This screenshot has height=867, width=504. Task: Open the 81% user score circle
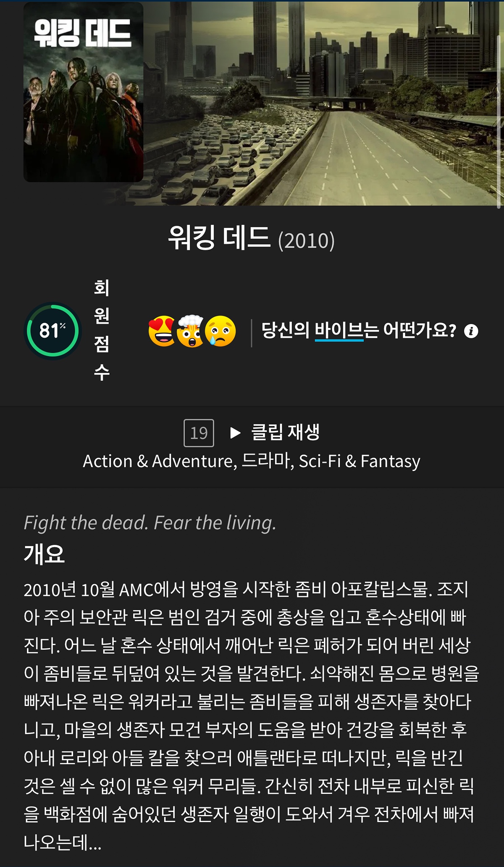pyautogui.click(x=53, y=331)
